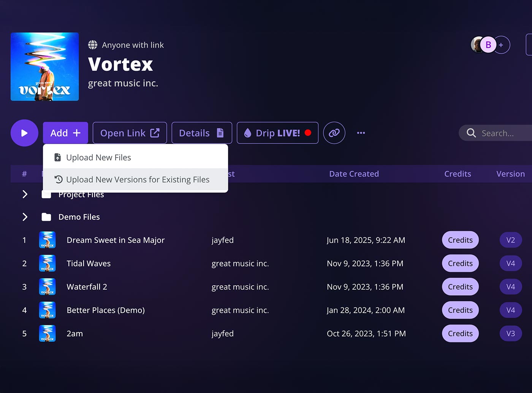Image resolution: width=532 pixels, height=393 pixels.
Task: Click upload file icon in Upload New Files
Action: point(58,157)
